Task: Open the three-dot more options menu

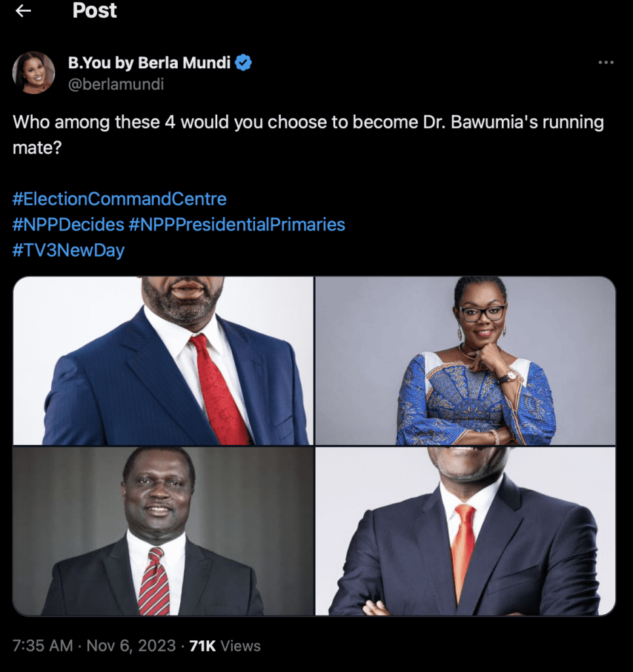Action: (x=606, y=62)
